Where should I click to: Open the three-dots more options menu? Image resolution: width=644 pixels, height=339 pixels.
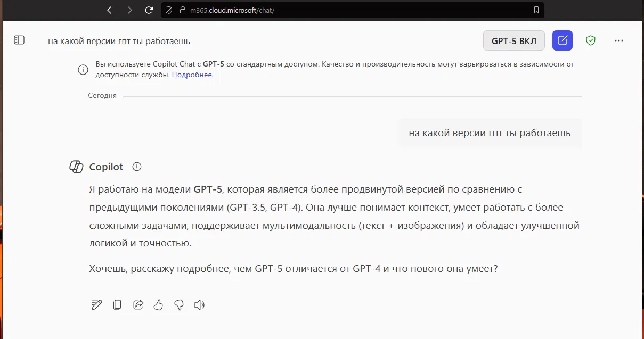coord(618,40)
